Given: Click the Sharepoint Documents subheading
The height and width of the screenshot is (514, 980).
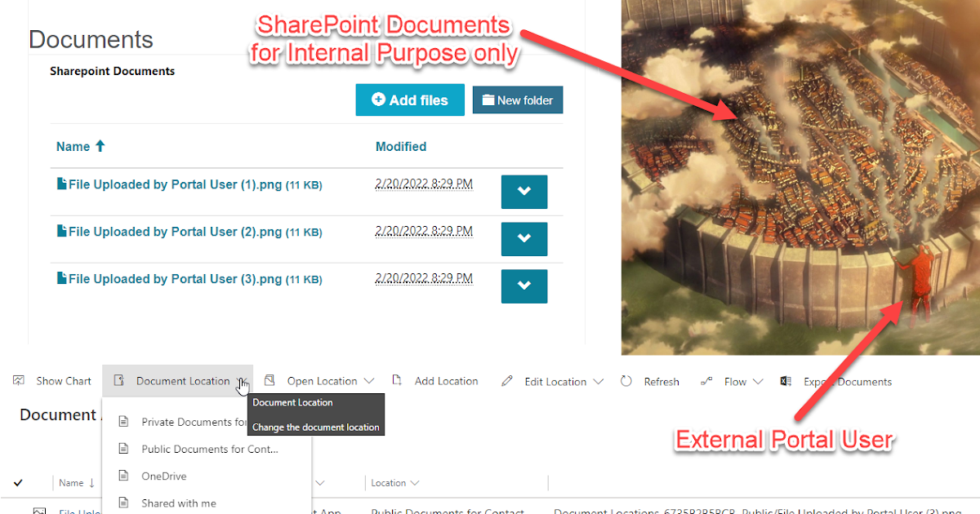Looking at the screenshot, I should pyautogui.click(x=112, y=71).
